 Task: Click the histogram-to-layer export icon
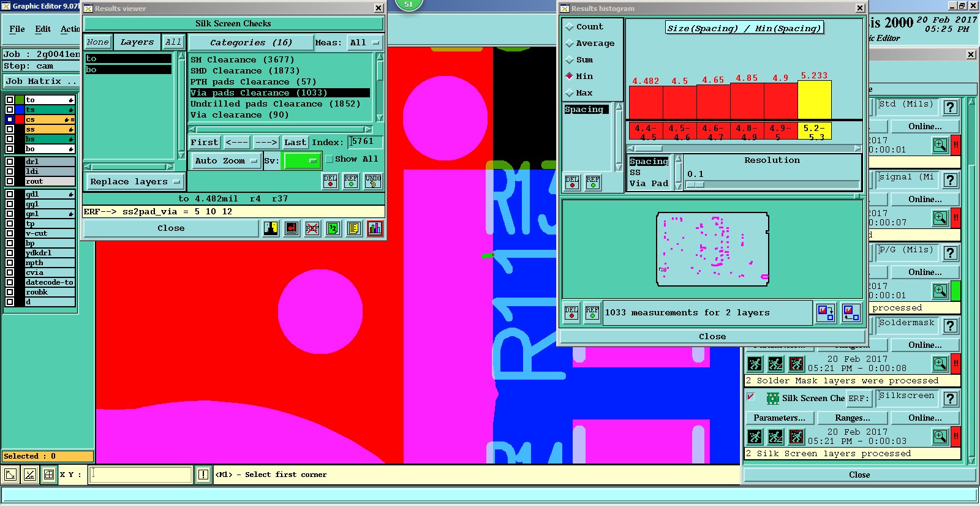coord(826,313)
